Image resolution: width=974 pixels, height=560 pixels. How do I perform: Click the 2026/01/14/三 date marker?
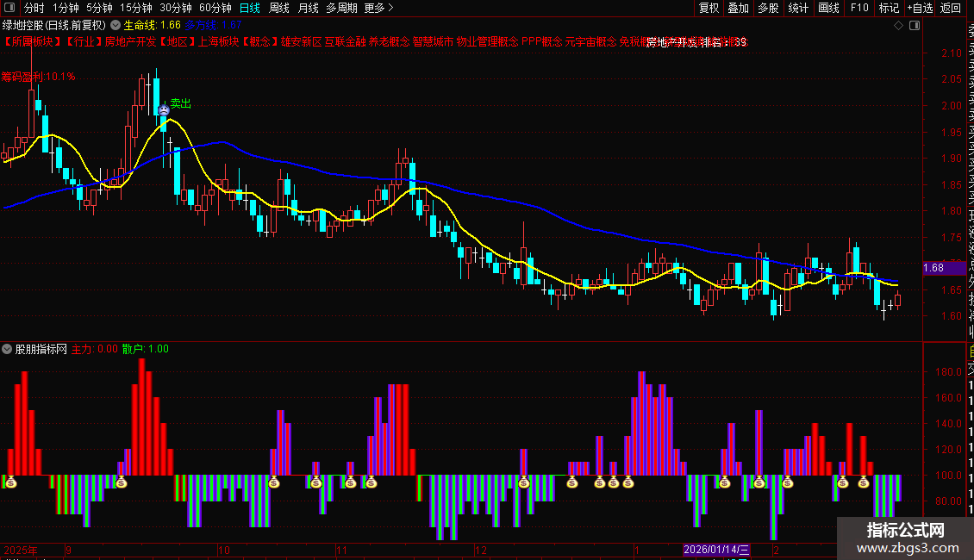(x=716, y=550)
